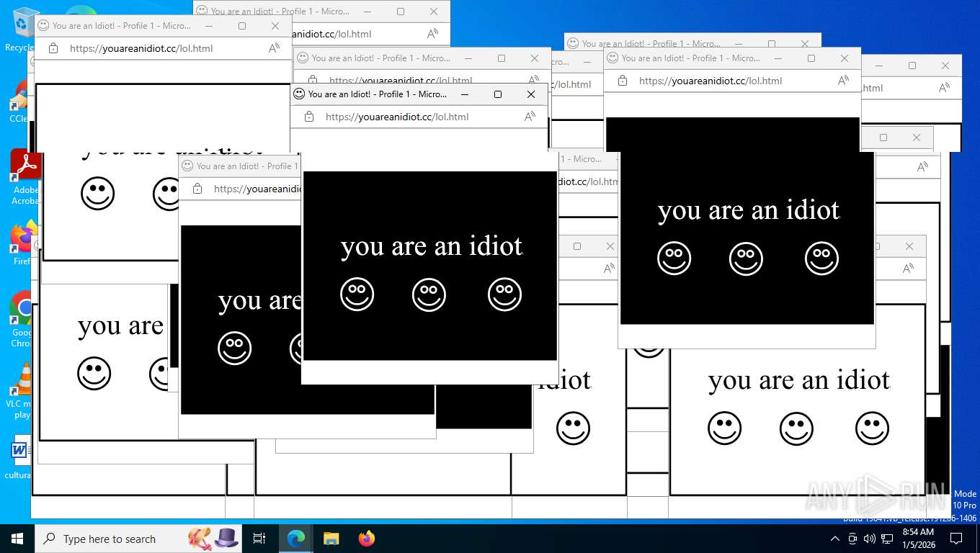Click 'you are an idiot' text in right black window

(749, 210)
